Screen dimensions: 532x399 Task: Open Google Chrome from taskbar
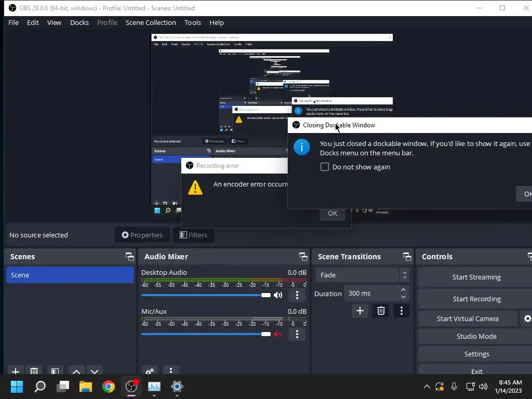point(109,386)
